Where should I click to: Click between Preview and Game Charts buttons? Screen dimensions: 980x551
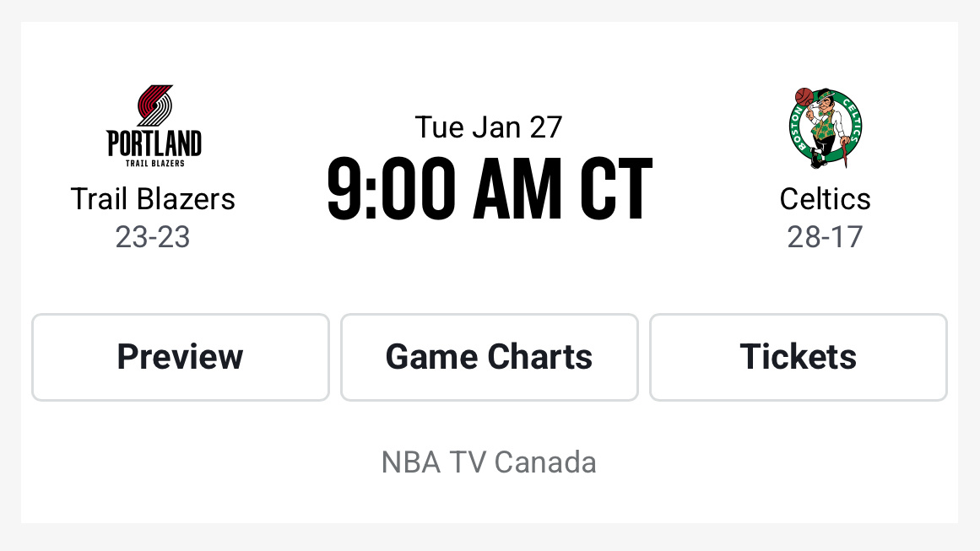(335, 357)
